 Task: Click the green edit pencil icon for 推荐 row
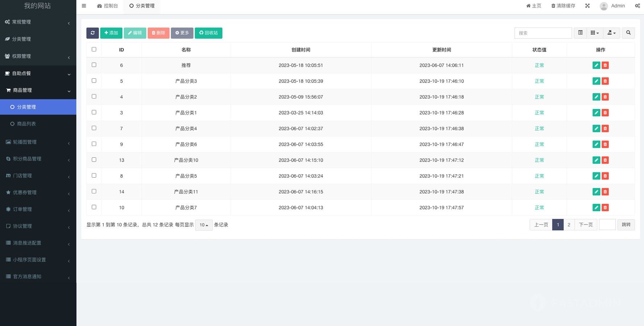[596, 65]
